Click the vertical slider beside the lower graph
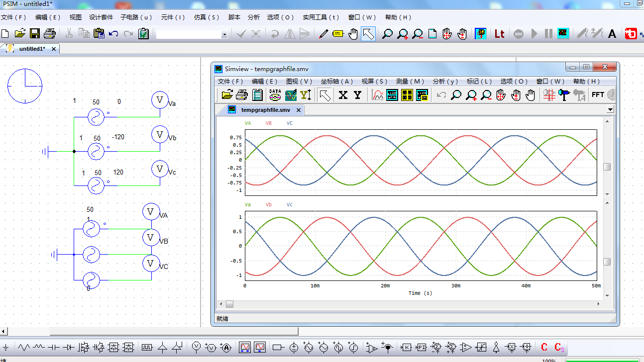The width and height of the screenshot is (644, 362). point(607,262)
